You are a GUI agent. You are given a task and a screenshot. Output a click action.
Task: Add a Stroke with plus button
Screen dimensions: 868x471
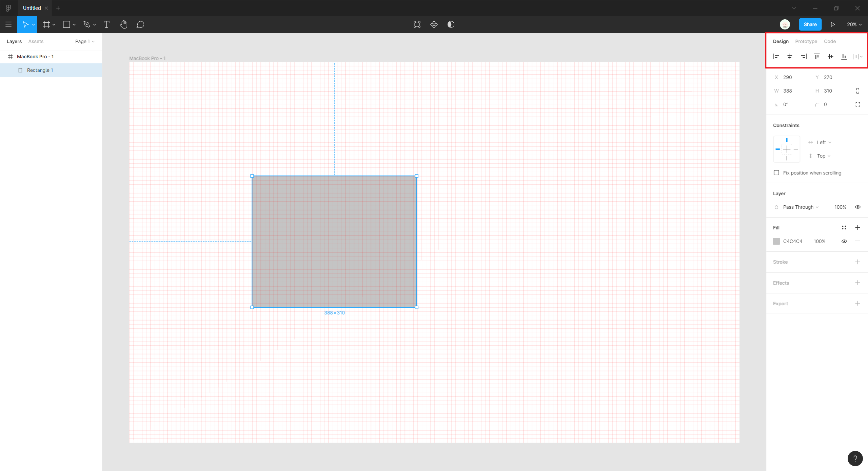click(x=857, y=262)
